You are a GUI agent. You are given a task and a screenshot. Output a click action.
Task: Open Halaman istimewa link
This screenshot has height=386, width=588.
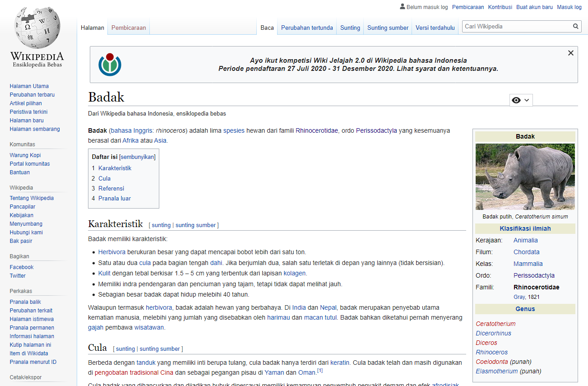point(32,319)
